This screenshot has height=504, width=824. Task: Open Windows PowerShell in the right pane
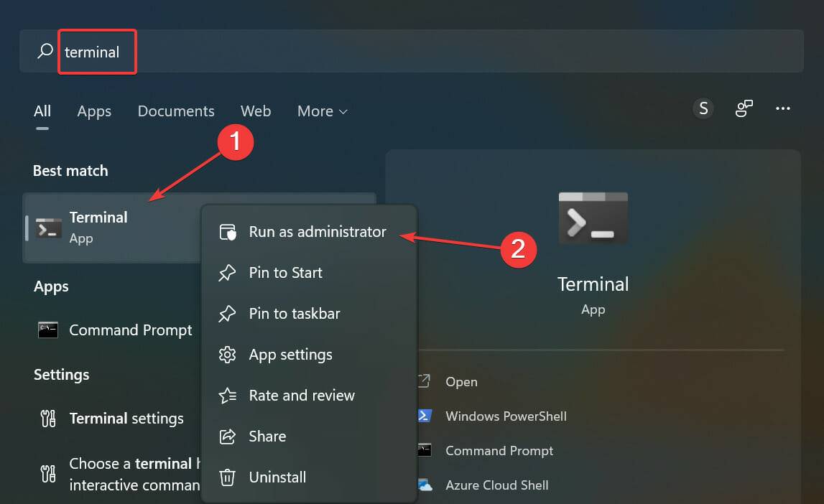click(x=507, y=416)
